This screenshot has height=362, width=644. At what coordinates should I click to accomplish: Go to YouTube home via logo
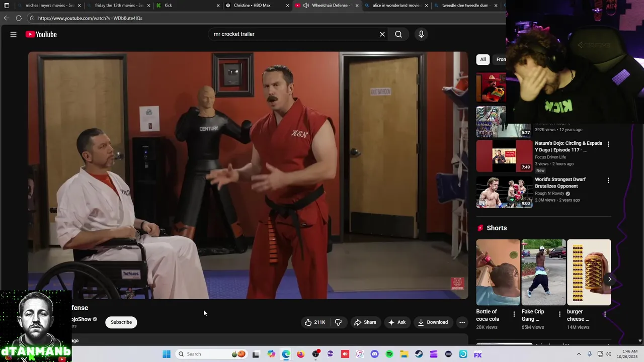[41, 34]
